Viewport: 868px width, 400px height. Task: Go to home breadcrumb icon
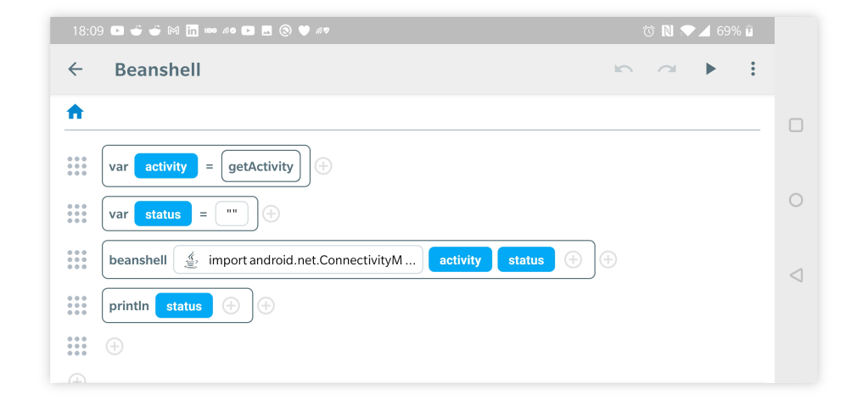(x=76, y=112)
